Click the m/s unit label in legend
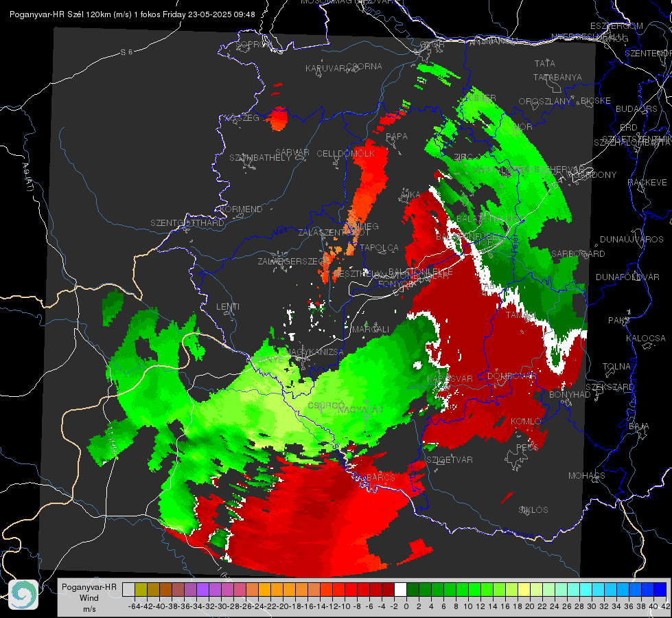The image size is (672, 618). [89, 609]
